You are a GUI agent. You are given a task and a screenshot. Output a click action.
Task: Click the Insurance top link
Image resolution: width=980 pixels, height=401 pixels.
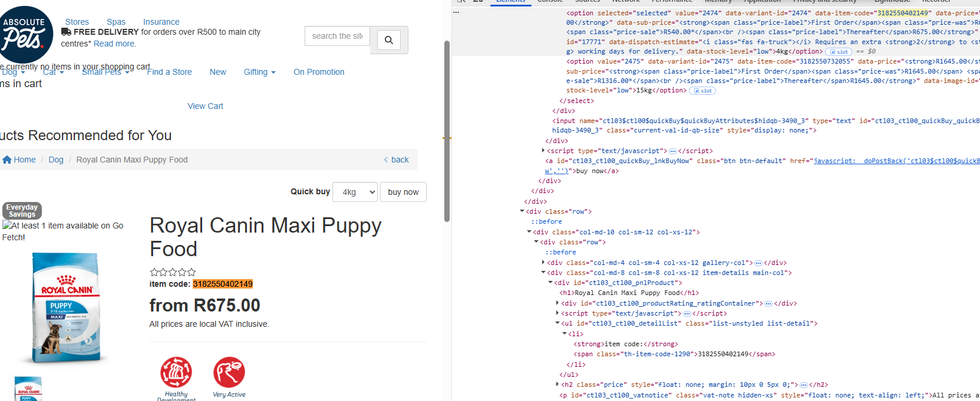[x=161, y=22]
